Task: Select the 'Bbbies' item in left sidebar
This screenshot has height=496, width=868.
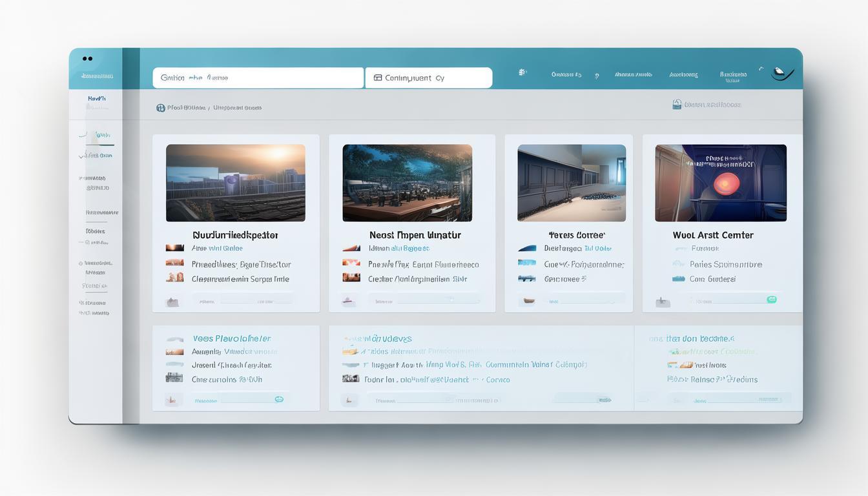Action: click(96, 231)
